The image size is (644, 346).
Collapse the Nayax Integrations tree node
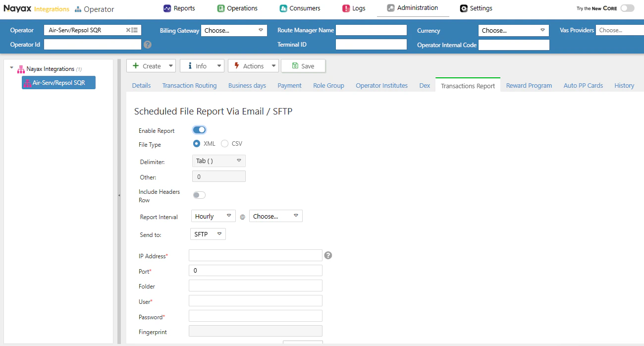[x=12, y=68]
